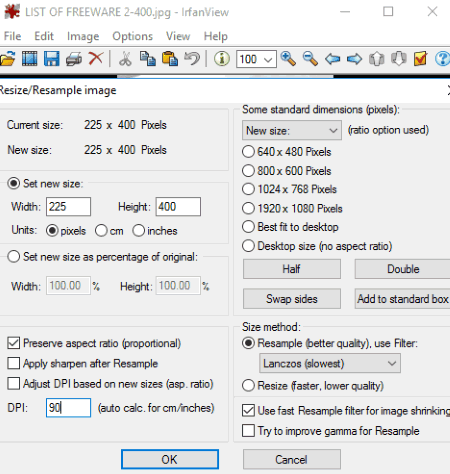Click the Open file folder icon
Screen dimensions: 450x474
tap(7, 59)
